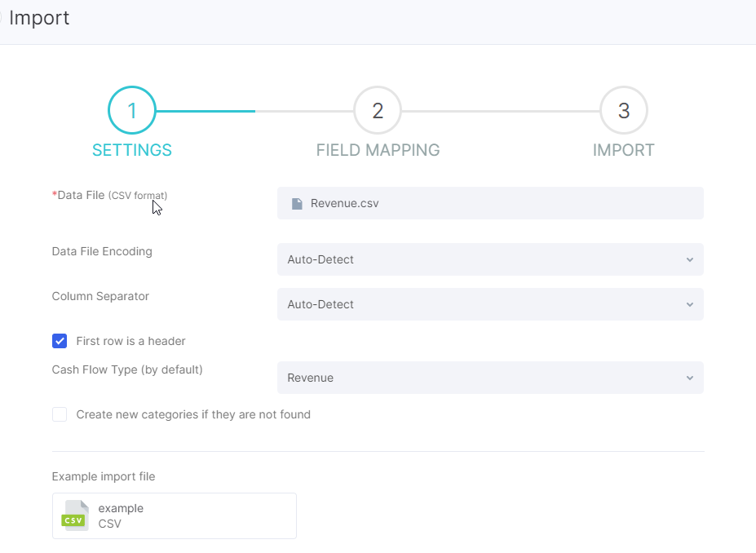Viewport: 756px width, 553px height.
Task: Click the 'First row is a header' label
Action: pyautogui.click(x=130, y=341)
